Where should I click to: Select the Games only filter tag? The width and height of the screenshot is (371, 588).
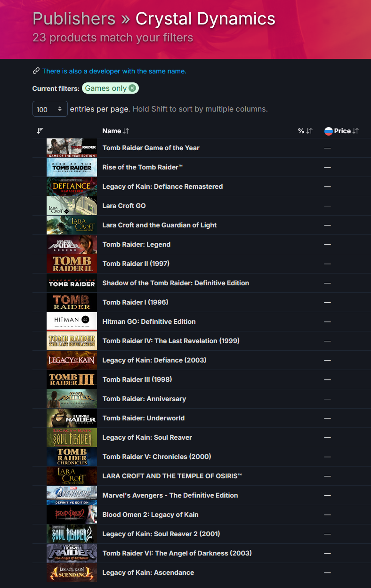[110, 88]
